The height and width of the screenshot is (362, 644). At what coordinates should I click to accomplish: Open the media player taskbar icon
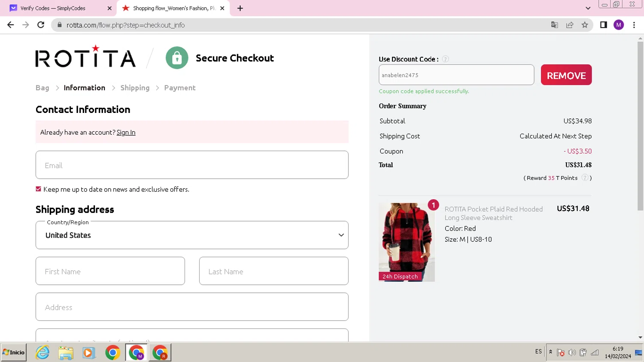[x=89, y=353]
